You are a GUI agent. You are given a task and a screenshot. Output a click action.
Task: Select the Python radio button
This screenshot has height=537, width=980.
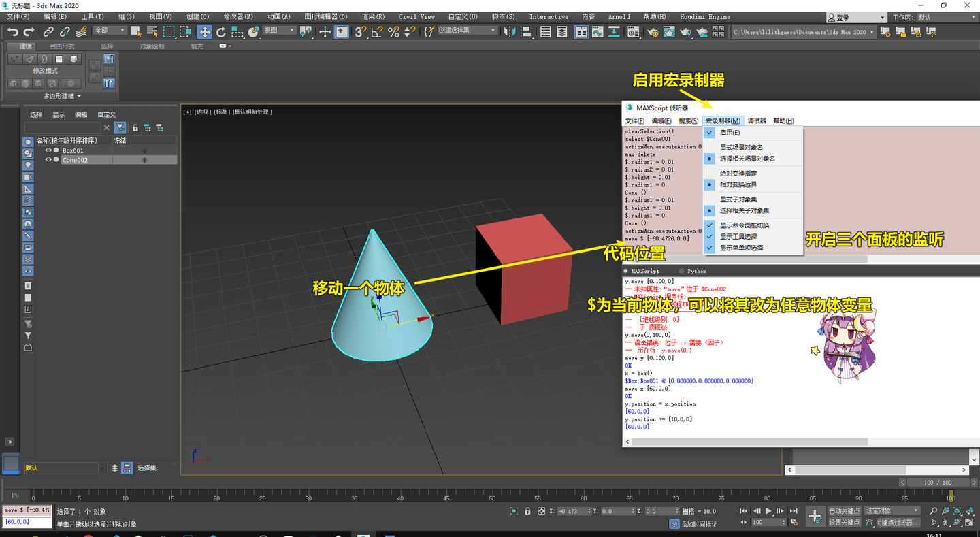[683, 271]
